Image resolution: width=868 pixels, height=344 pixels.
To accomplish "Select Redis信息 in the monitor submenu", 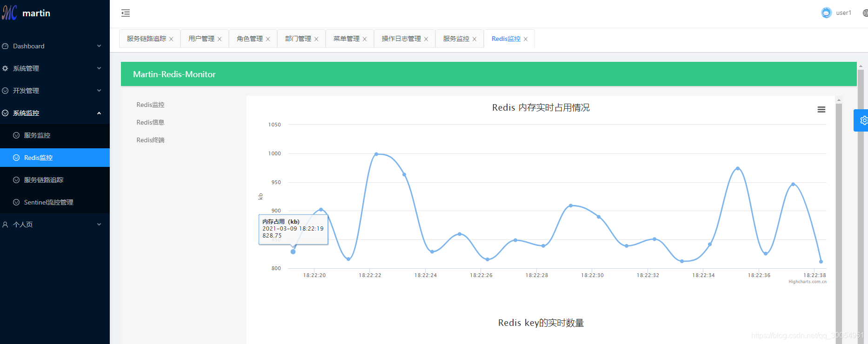I will pyautogui.click(x=150, y=122).
